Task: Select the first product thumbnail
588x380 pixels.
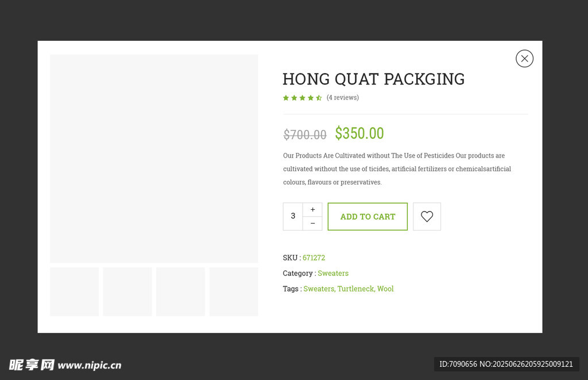Action: 75,291
